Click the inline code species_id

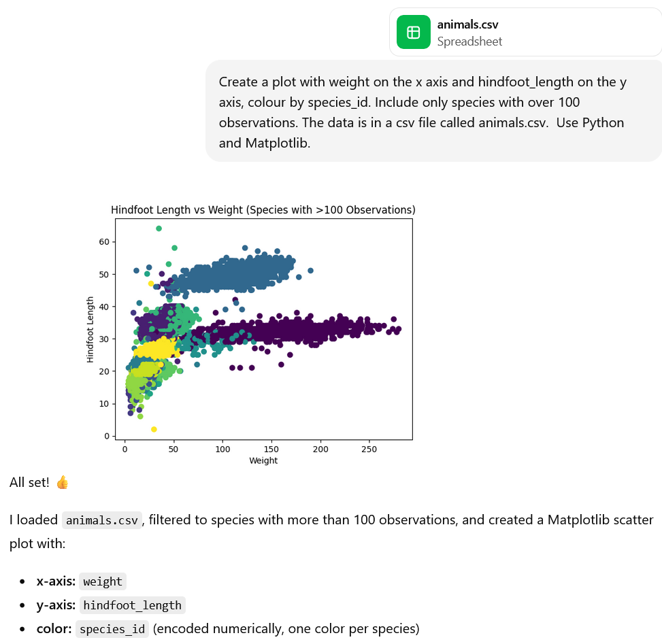[x=112, y=628]
